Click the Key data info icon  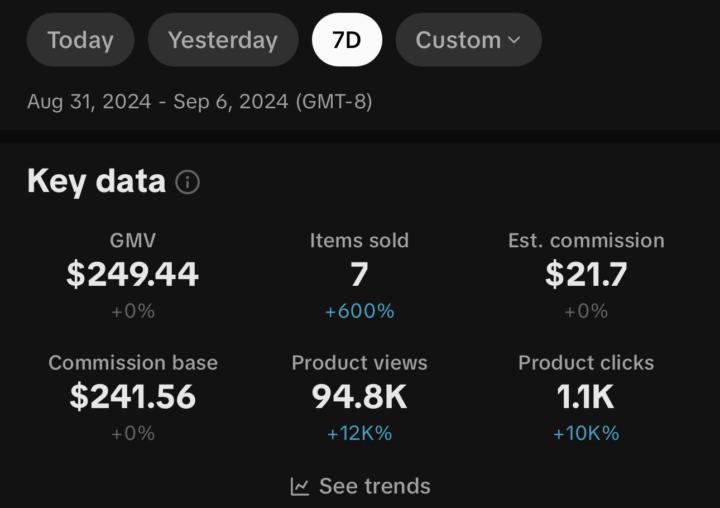pos(187,182)
